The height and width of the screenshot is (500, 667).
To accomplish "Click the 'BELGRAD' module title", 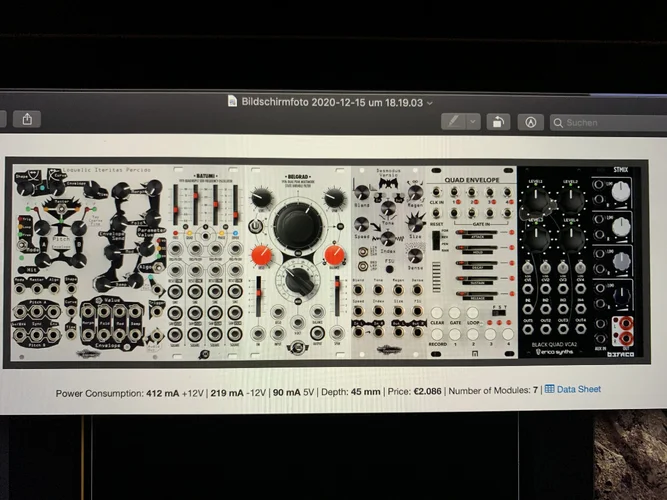I will [298, 177].
